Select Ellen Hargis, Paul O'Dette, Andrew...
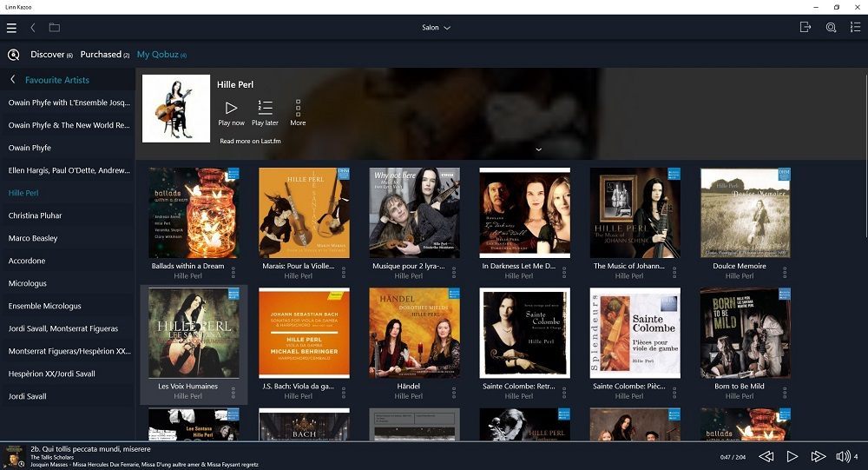The width and height of the screenshot is (868, 470). pos(68,170)
